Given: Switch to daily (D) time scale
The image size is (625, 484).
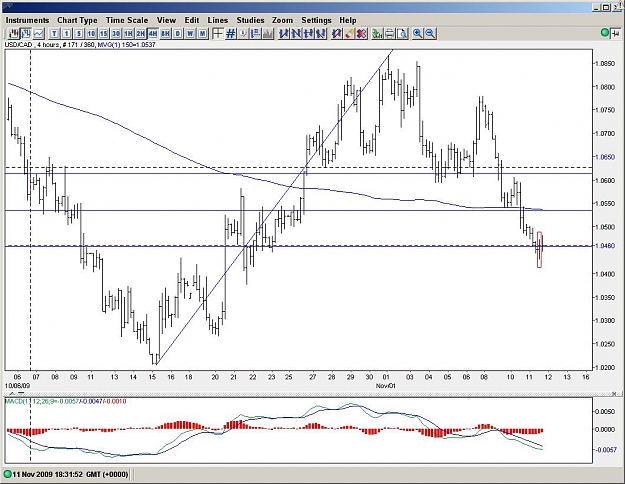Looking at the screenshot, I should click(178, 34).
